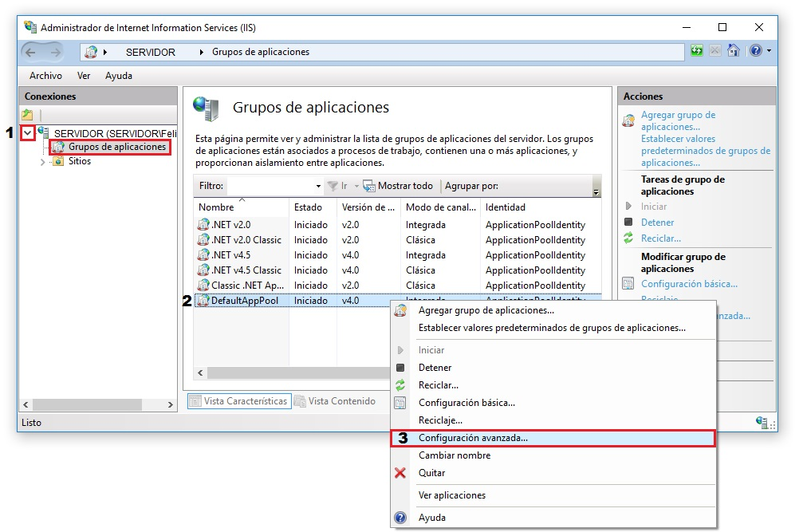The height and width of the screenshot is (532, 799).
Task: Open the Help icon dropdown arrow
Action: click(769, 50)
